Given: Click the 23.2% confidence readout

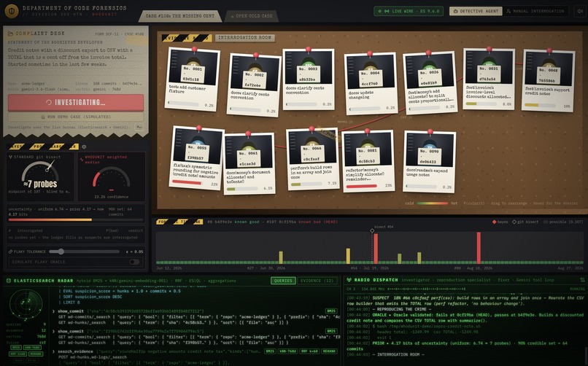Looking at the screenshot, I should pyautogui.click(x=111, y=197).
